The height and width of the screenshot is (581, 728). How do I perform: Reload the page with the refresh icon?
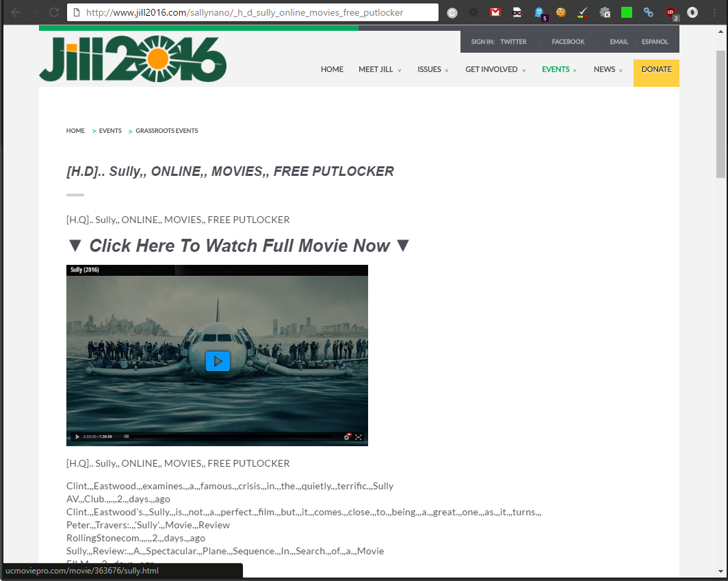(x=54, y=12)
